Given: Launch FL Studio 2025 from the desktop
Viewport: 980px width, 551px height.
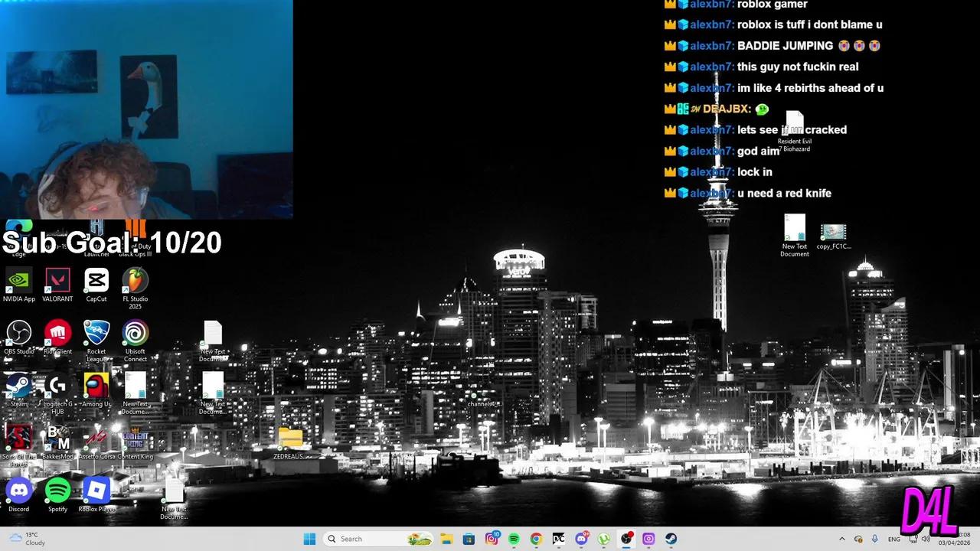Looking at the screenshot, I should click(136, 282).
